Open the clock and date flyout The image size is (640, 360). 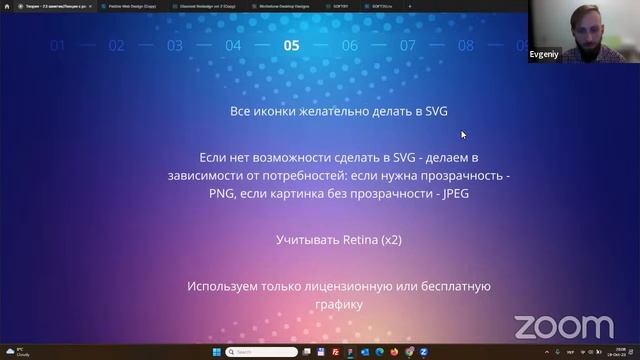click(x=617, y=352)
